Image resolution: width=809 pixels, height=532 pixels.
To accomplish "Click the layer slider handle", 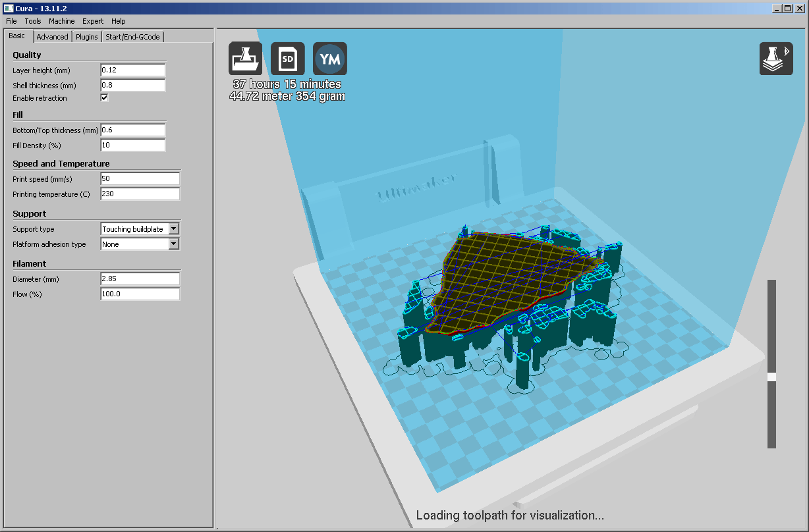I will (771, 377).
